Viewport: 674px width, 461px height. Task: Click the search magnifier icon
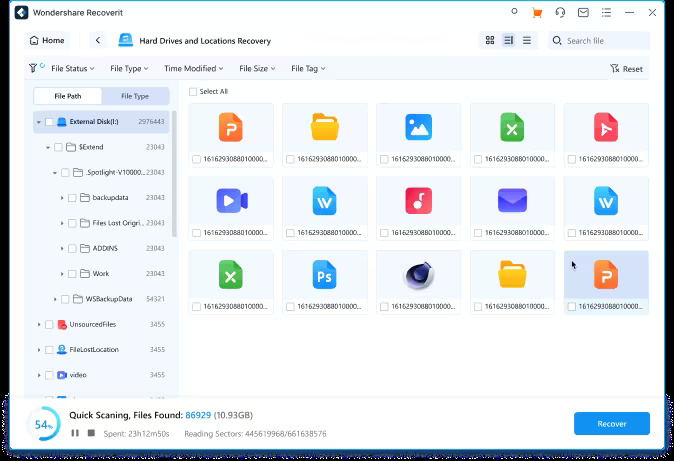pyautogui.click(x=557, y=40)
